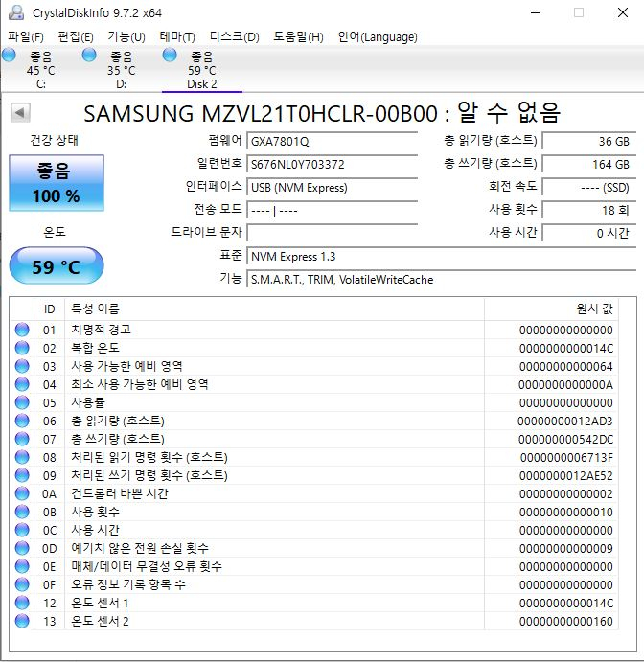Click the total host reads value 36 GB
This screenshot has width=644, height=662.
[589, 141]
